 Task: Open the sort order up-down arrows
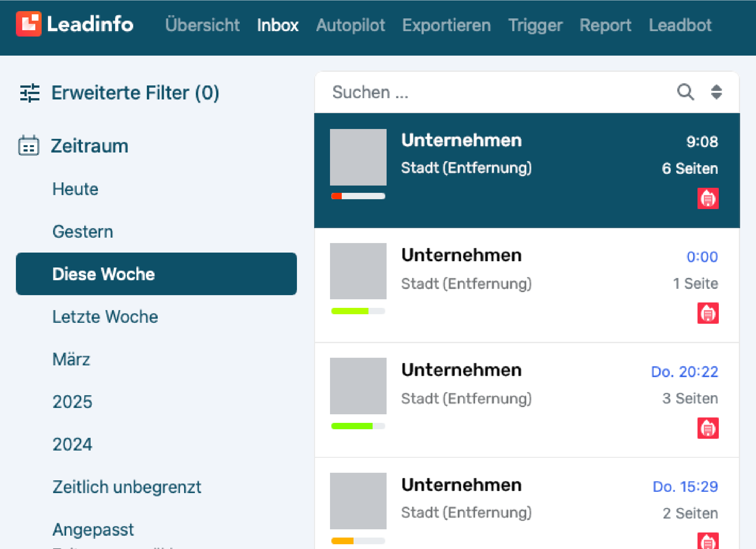(x=716, y=92)
